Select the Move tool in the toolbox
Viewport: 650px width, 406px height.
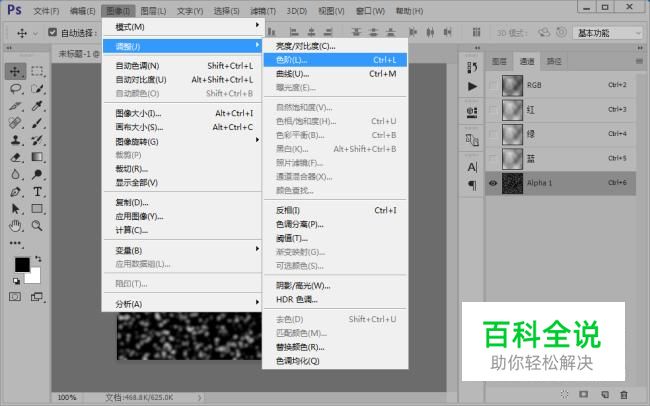point(16,71)
